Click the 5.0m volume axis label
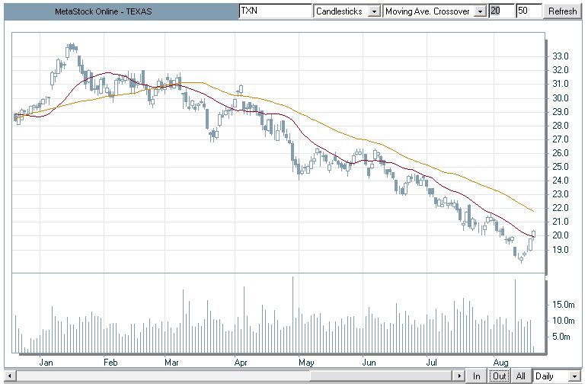This screenshot has height=390, width=588. 561,337
